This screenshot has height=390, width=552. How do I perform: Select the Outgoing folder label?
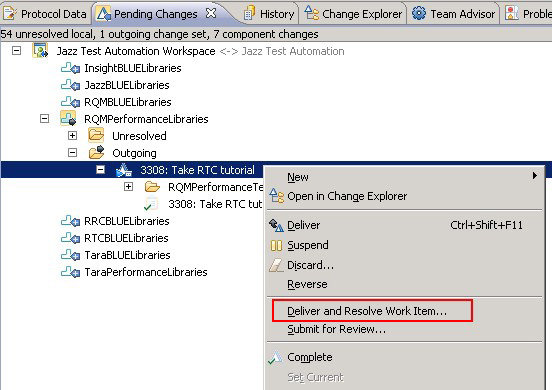point(134,153)
